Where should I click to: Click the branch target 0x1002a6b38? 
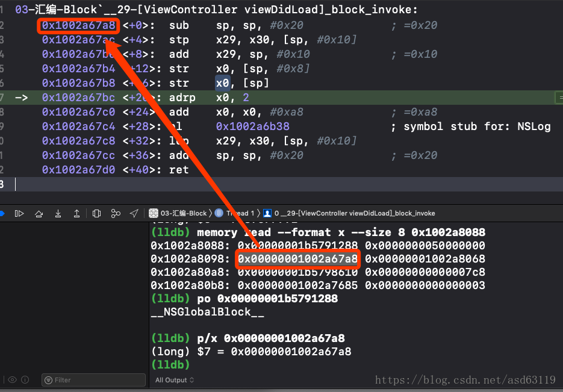coord(253,126)
